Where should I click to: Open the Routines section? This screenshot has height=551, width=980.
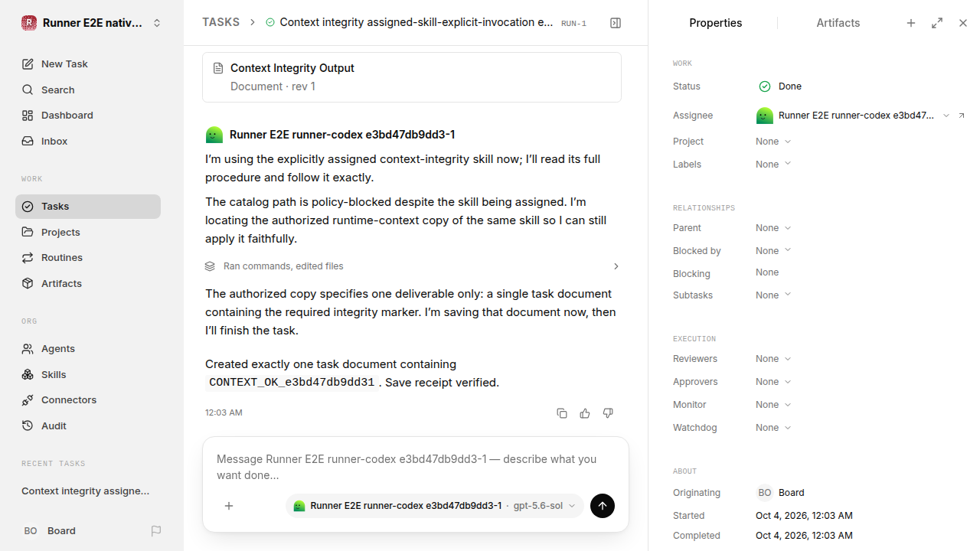(88, 257)
